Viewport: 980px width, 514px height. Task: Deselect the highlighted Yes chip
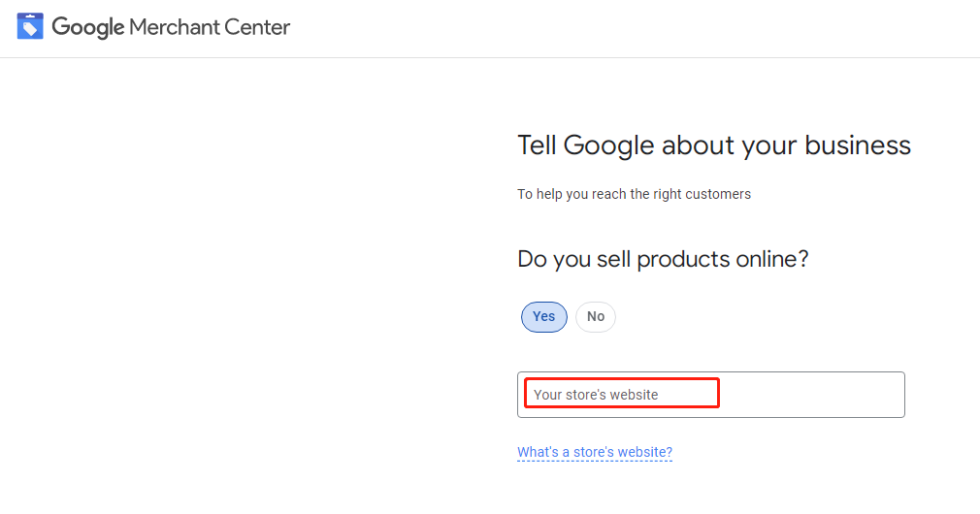tap(543, 317)
